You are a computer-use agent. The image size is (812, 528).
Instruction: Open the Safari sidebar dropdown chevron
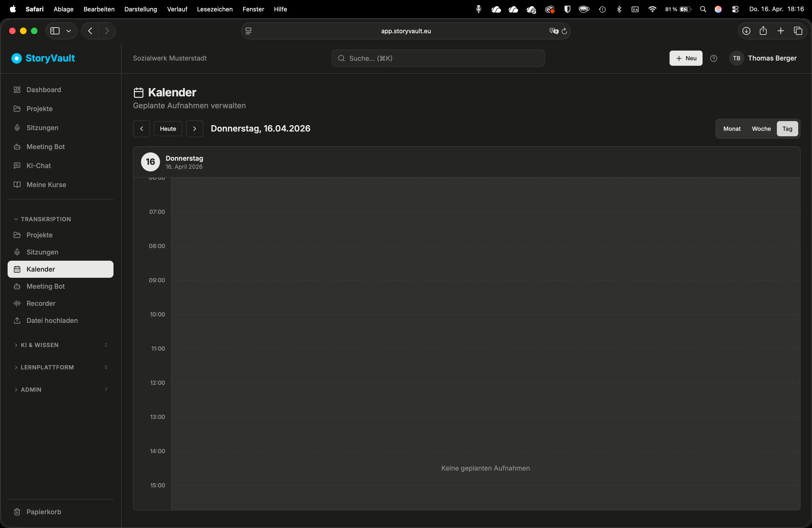[69, 31]
